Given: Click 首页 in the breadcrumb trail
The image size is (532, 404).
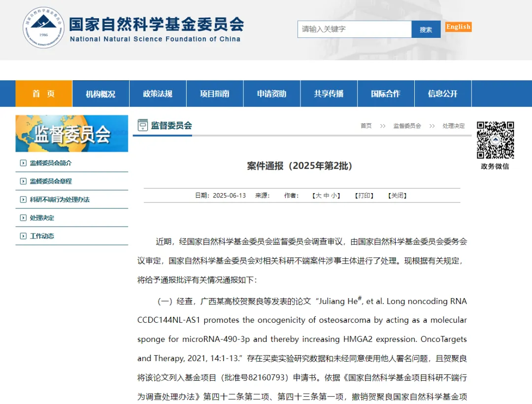Looking at the screenshot, I should click(366, 126).
